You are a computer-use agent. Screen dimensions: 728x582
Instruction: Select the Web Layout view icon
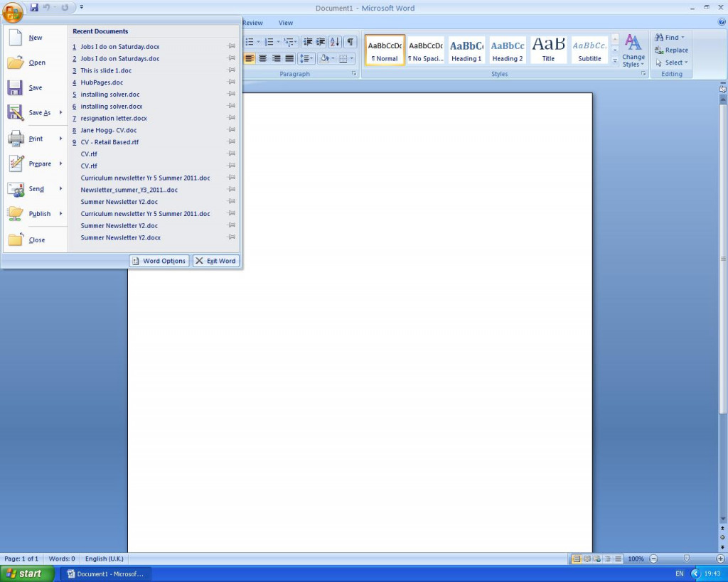[x=596, y=559]
